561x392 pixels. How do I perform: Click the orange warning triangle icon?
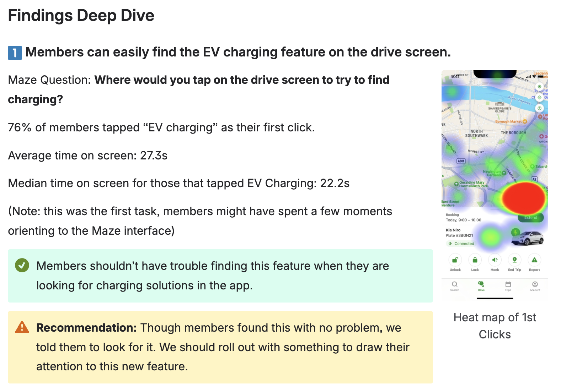point(22,327)
